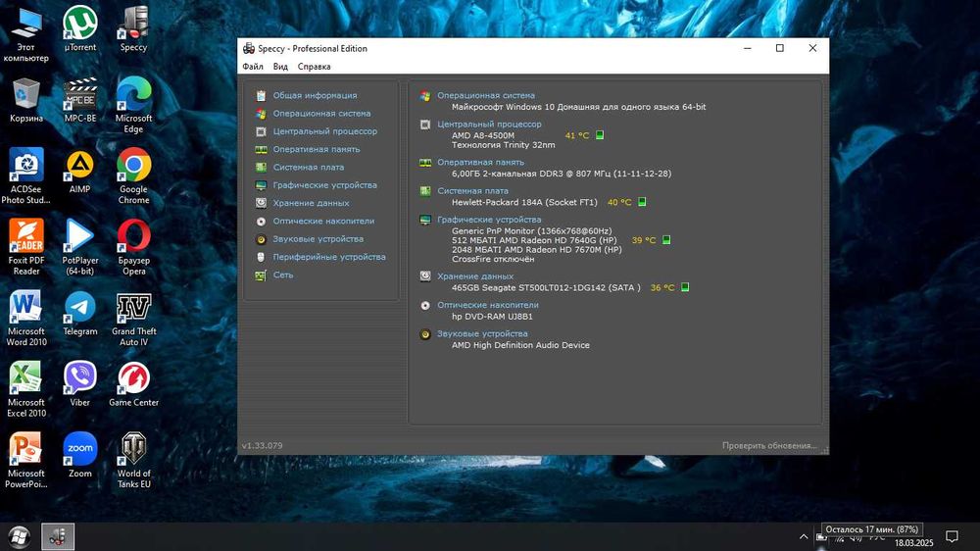
Task: Show hidden tray icons chevron
Action: coord(804,536)
